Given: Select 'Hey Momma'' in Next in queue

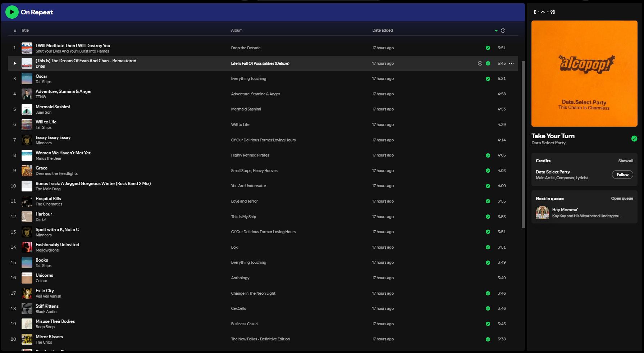Looking at the screenshot, I should [565, 210].
